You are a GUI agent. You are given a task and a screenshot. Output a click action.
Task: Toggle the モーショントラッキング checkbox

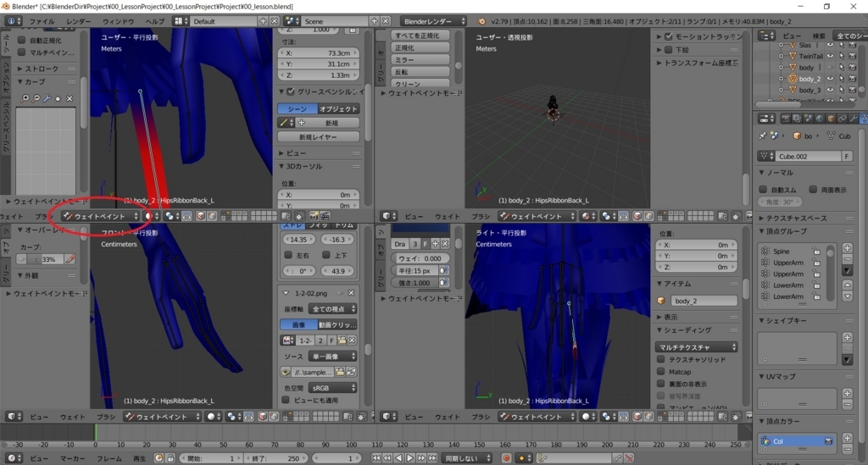(669, 36)
